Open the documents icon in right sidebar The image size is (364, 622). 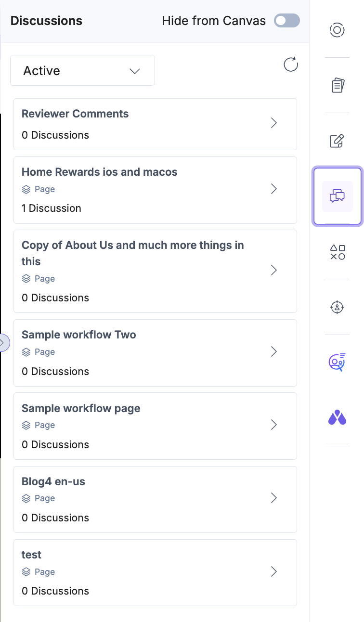point(338,85)
